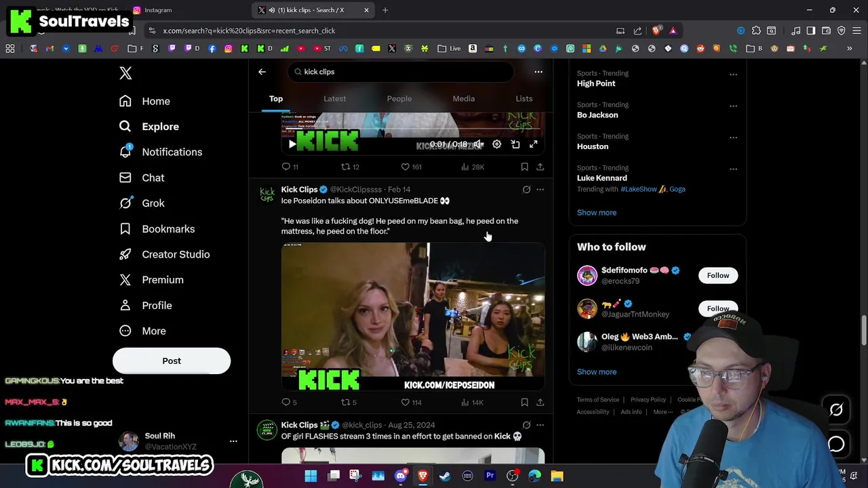Play the top Kick clip video
Image resolution: width=868 pixels, height=488 pixels.
[292, 144]
